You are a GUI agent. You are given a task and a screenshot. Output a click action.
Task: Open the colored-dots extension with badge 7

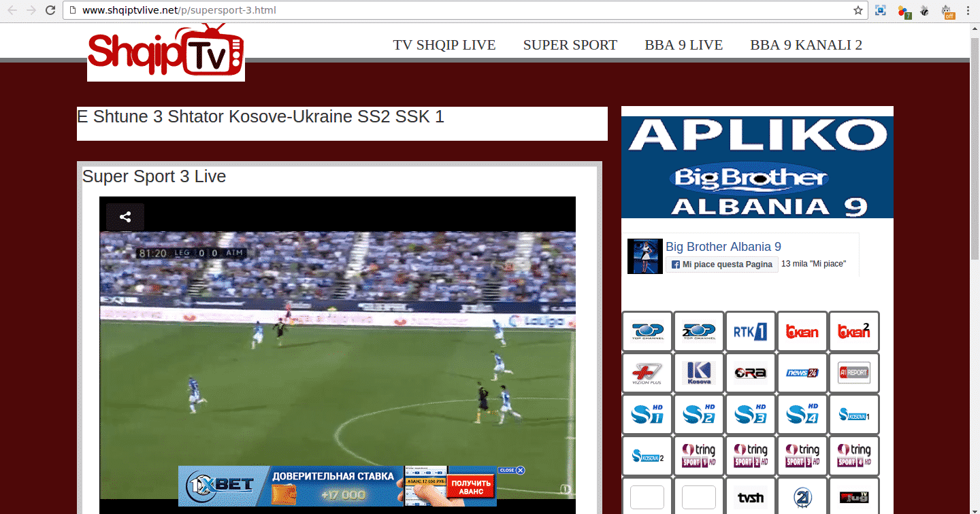(x=903, y=11)
